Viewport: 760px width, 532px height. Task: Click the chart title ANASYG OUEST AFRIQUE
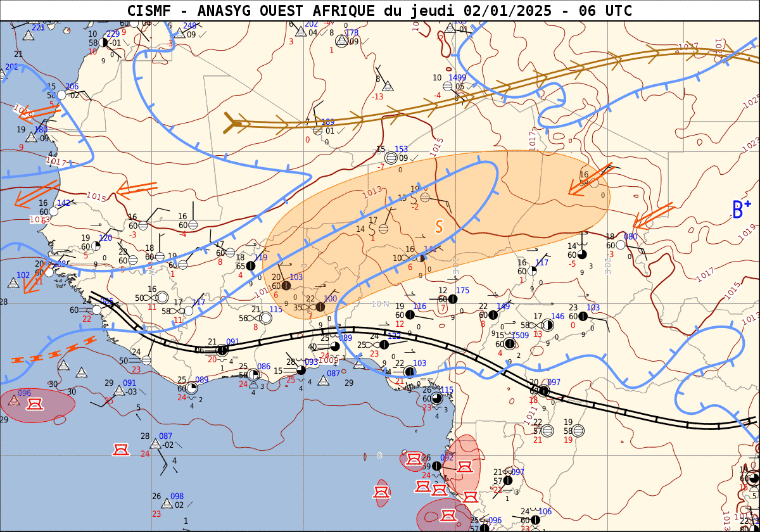(379, 10)
